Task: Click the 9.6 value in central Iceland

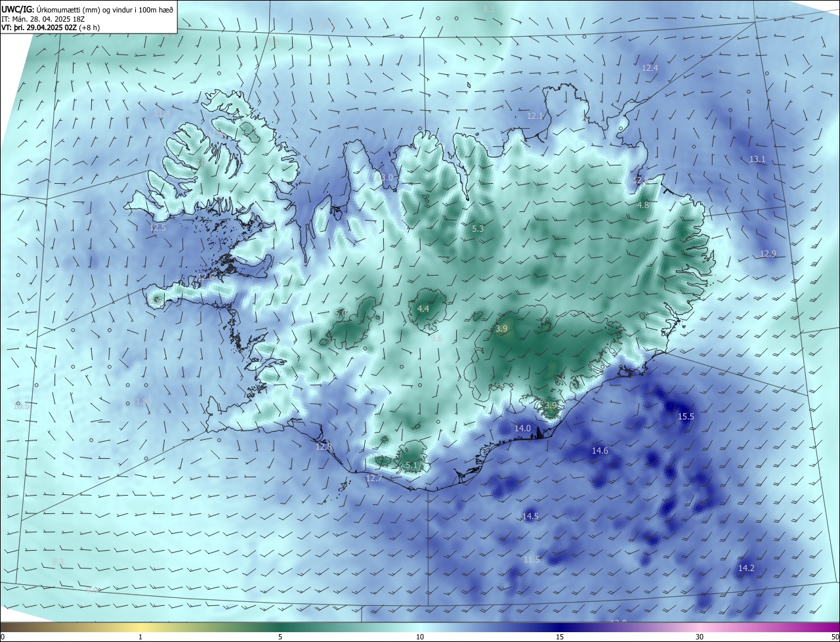Action: [x=436, y=339]
